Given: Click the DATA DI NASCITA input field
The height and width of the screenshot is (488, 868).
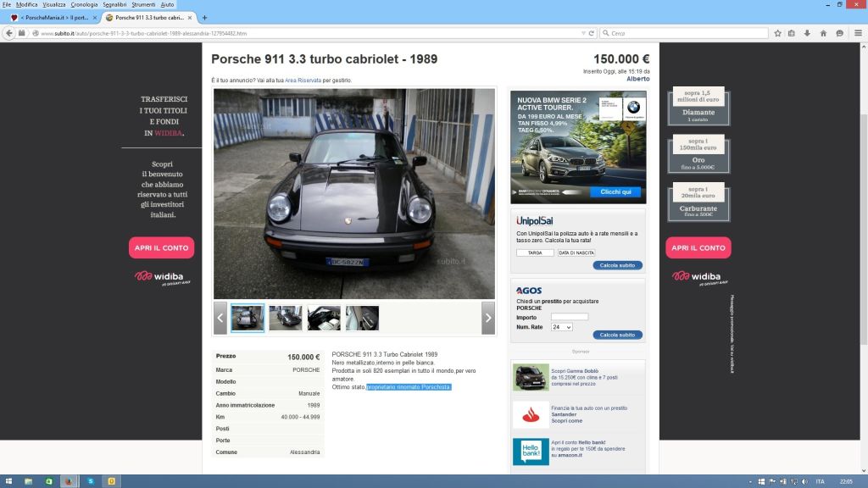Looking at the screenshot, I should click(x=576, y=252).
